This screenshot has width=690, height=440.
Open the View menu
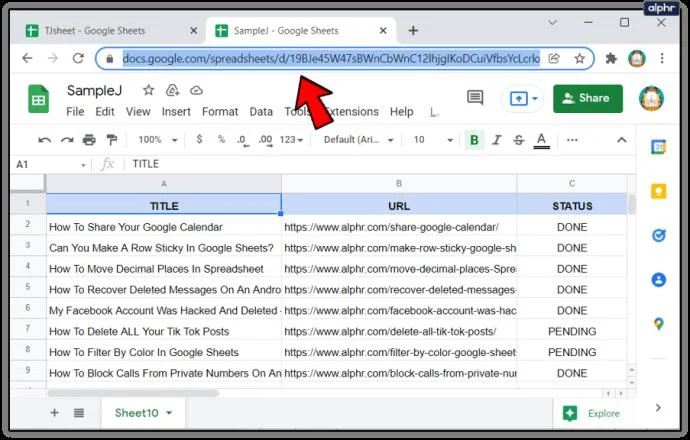point(138,112)
